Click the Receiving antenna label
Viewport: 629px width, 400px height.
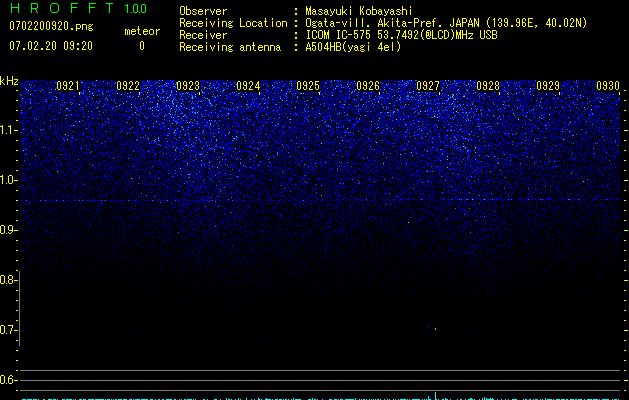tap(230, 47)
